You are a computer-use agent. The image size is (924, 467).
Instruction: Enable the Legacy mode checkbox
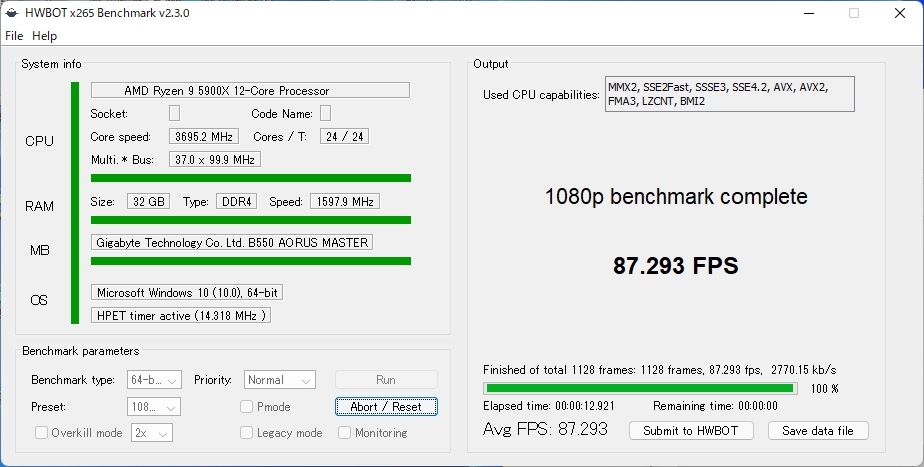(x=247, y=433)
